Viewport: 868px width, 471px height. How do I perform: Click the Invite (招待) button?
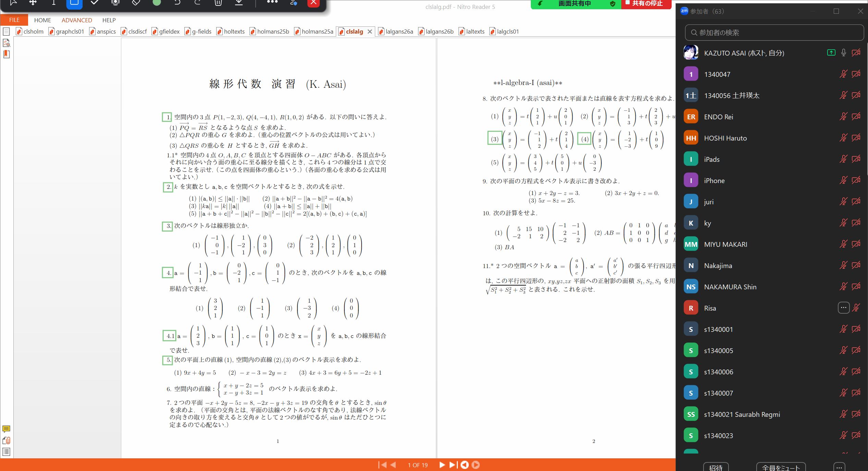pos(716,467)
